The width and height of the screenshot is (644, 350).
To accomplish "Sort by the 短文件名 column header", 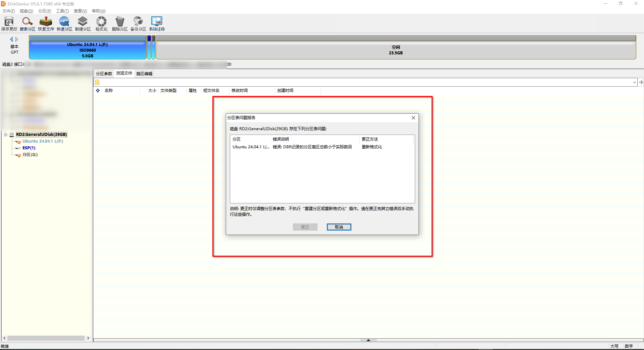I will click(215, 91).
